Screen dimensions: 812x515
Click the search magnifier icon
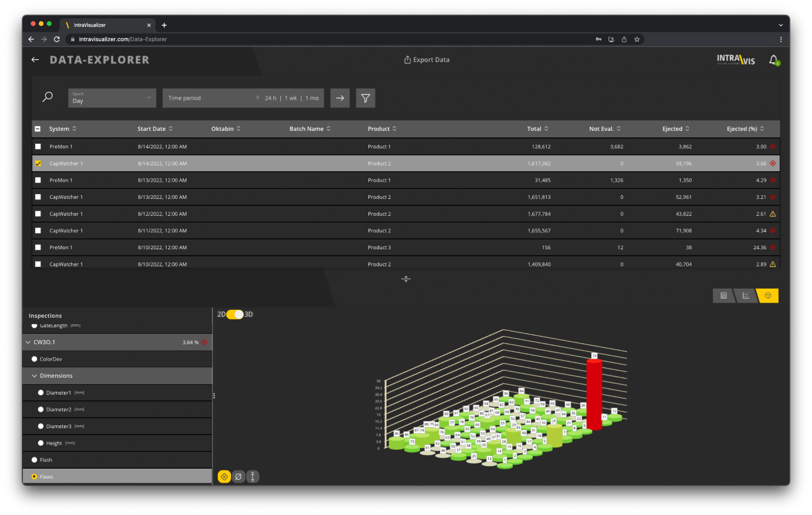pos(48,97)
